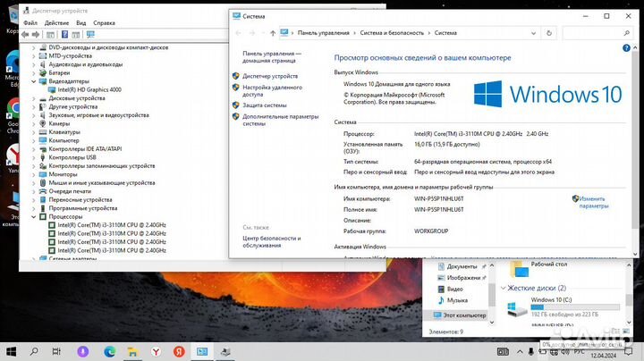644x361 pixels.
Task: Select the first i3-3110M processor entry
Action: (112, 225)
